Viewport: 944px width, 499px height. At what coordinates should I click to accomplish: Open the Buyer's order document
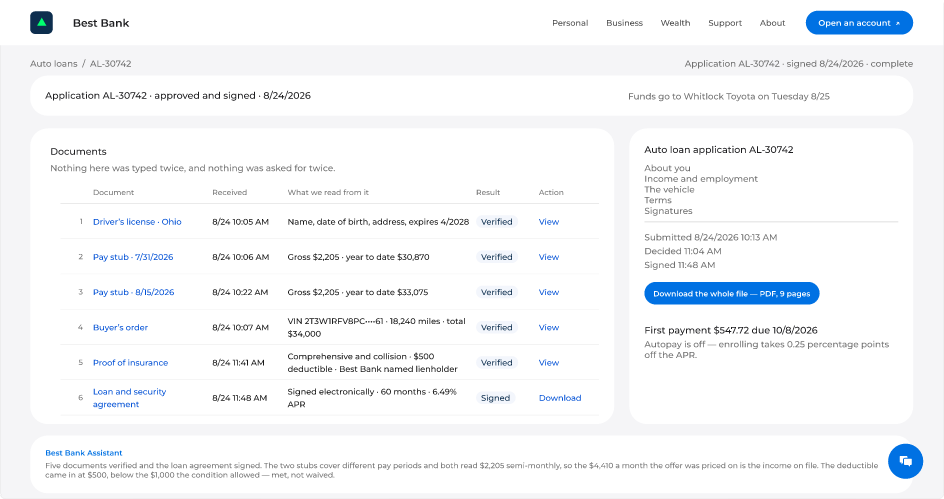click(x=120, y=327)
